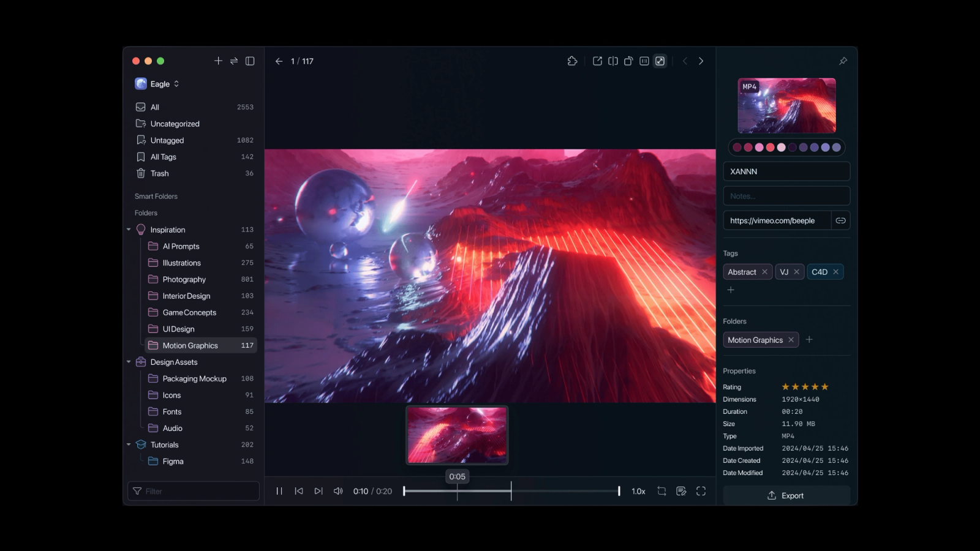Screen dimensions: 980x551
Task: Open the Illustrations folder
Action: point(200,263)
